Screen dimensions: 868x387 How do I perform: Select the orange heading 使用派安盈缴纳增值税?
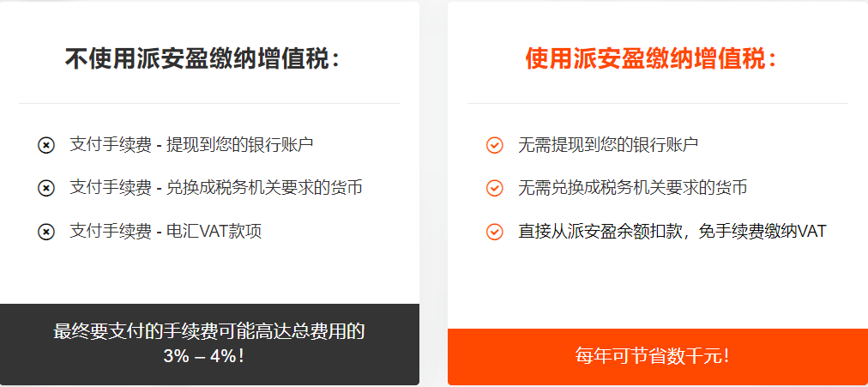[x=652, y=58]
